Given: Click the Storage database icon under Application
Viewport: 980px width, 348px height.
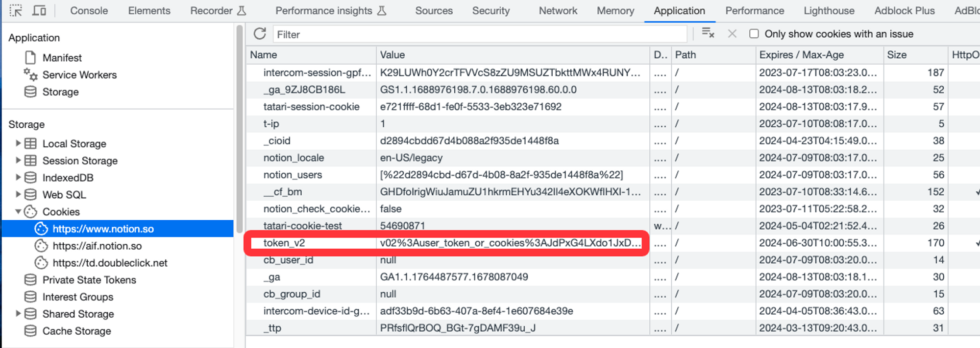Looking at the screenshot, I should coord(30,92).
